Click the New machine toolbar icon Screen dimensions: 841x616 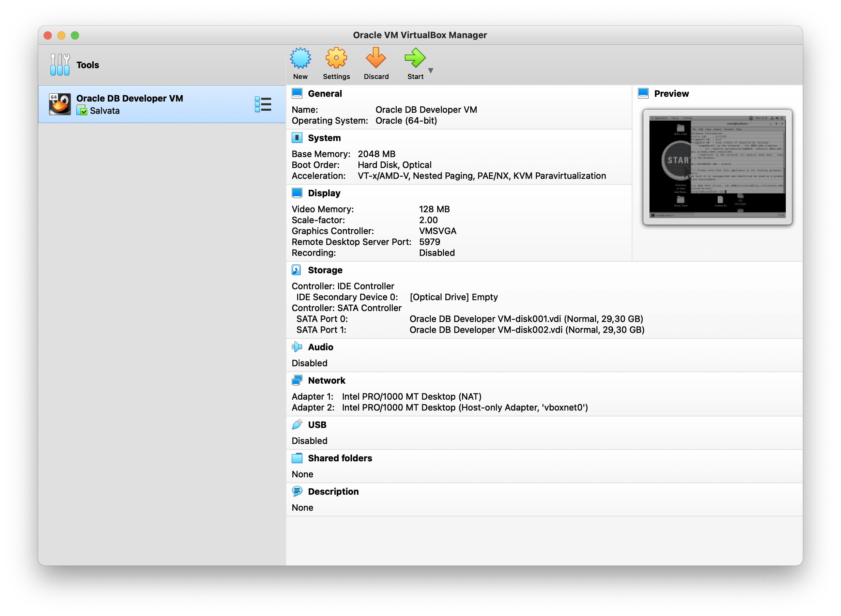click(x=300, y=58)
